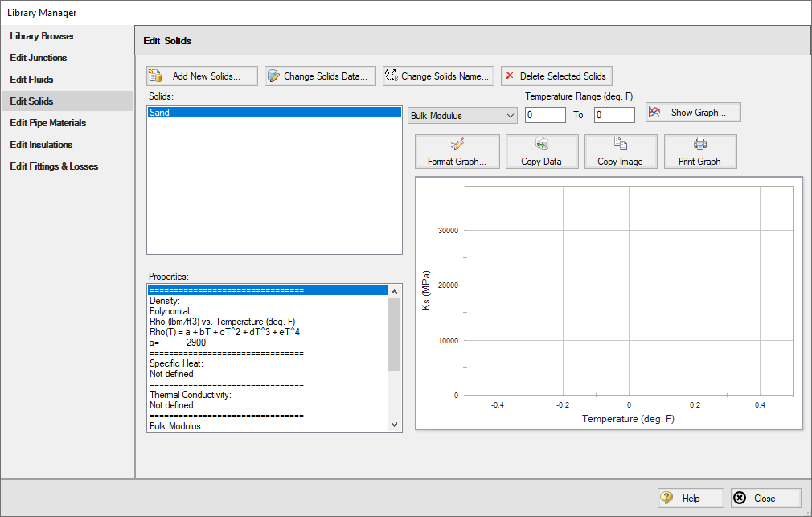Click the Rho(T) polynomial equation line
The image size is (812, 517).
point(225,331)
